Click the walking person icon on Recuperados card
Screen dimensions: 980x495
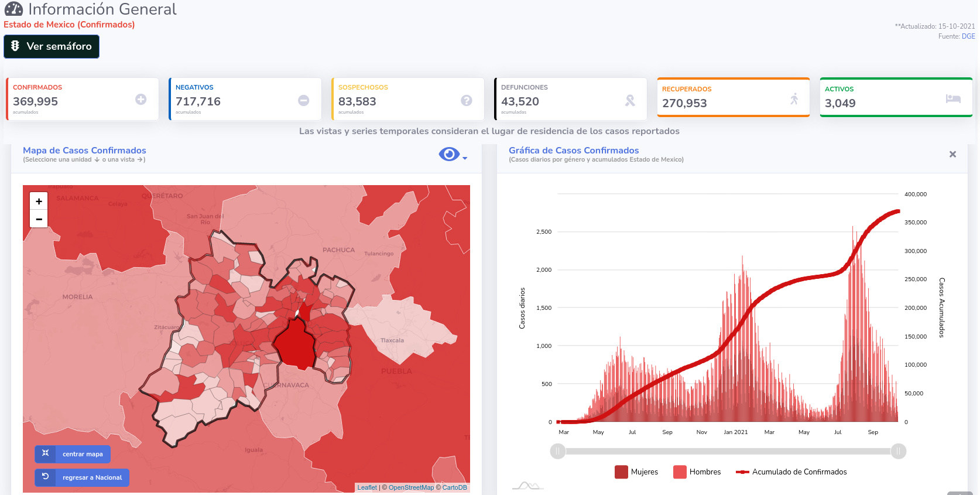pos(794,98)
